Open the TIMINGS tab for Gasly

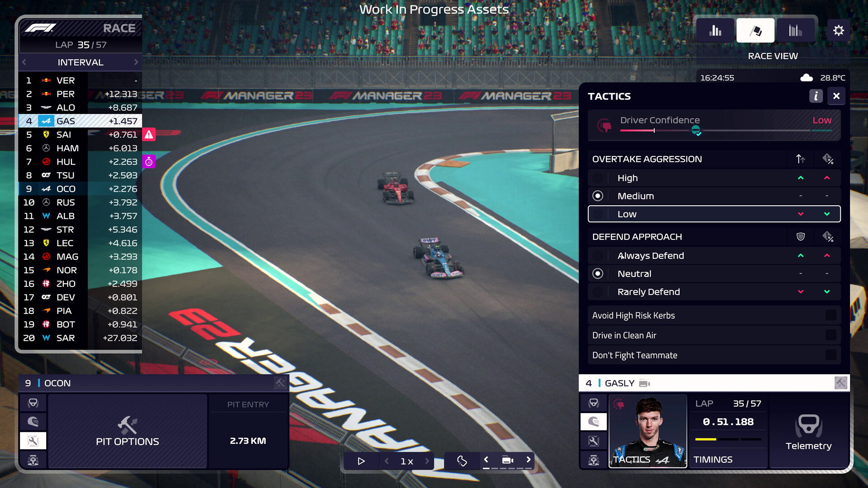coord(713,459)
